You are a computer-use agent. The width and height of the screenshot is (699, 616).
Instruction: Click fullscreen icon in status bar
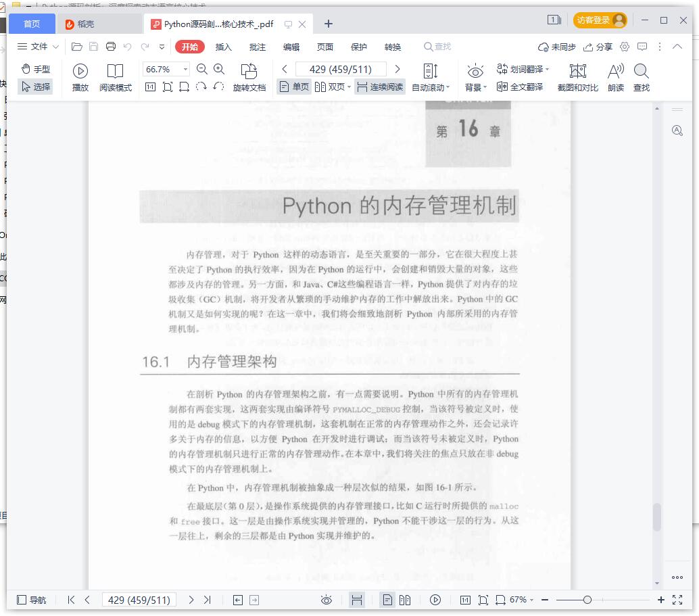point(677,600)
